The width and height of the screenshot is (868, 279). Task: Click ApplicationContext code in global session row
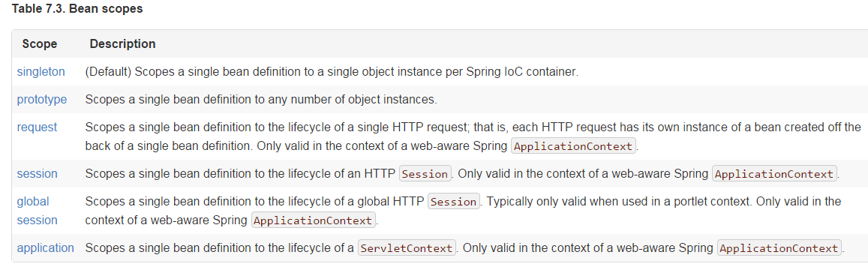314,220
